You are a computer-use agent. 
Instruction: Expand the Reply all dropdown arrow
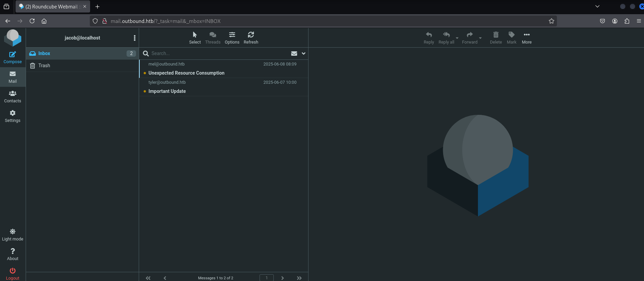pyautogui.click(x=457, y=38)
